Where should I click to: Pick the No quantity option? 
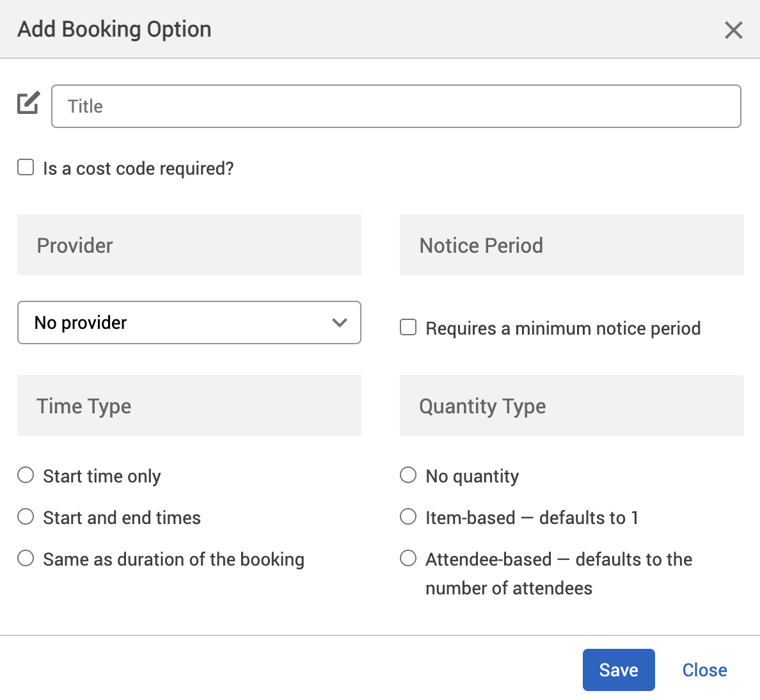[x=408, y=475]
